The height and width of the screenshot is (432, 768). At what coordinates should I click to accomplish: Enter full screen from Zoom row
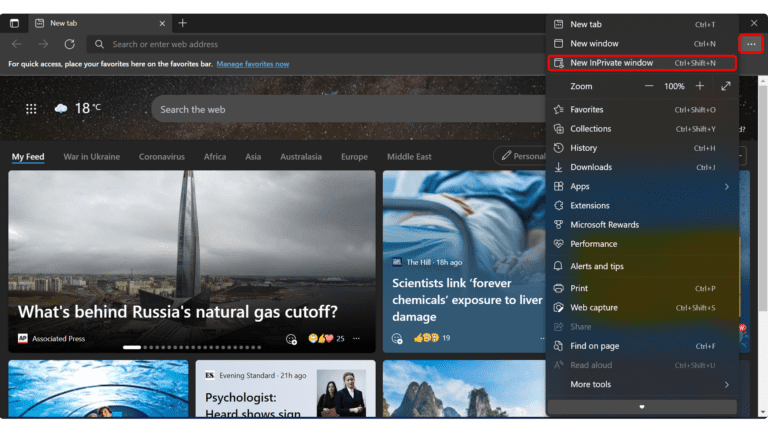tap(725, 87)
